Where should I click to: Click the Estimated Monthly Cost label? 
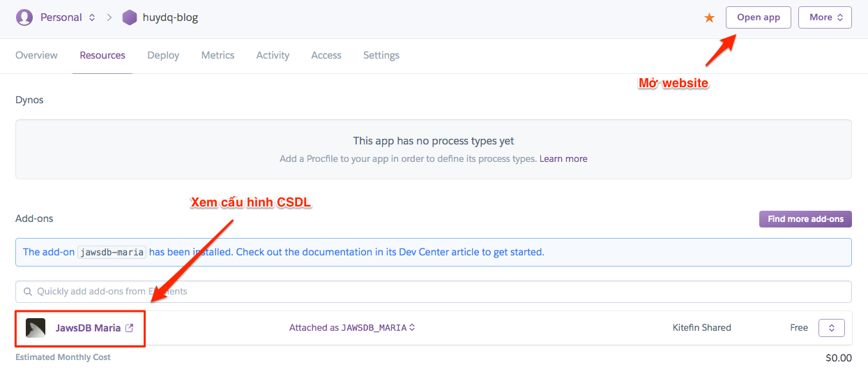click(x=63, y=357)
